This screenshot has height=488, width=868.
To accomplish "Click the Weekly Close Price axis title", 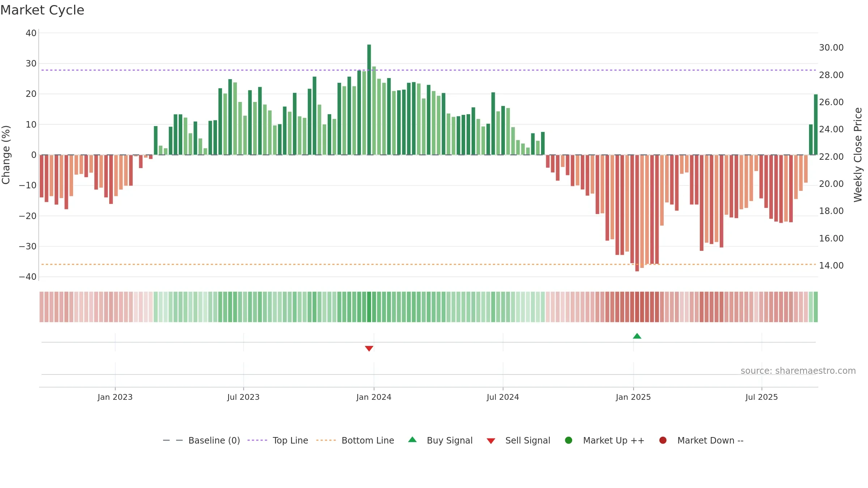I will click(858, 155).
